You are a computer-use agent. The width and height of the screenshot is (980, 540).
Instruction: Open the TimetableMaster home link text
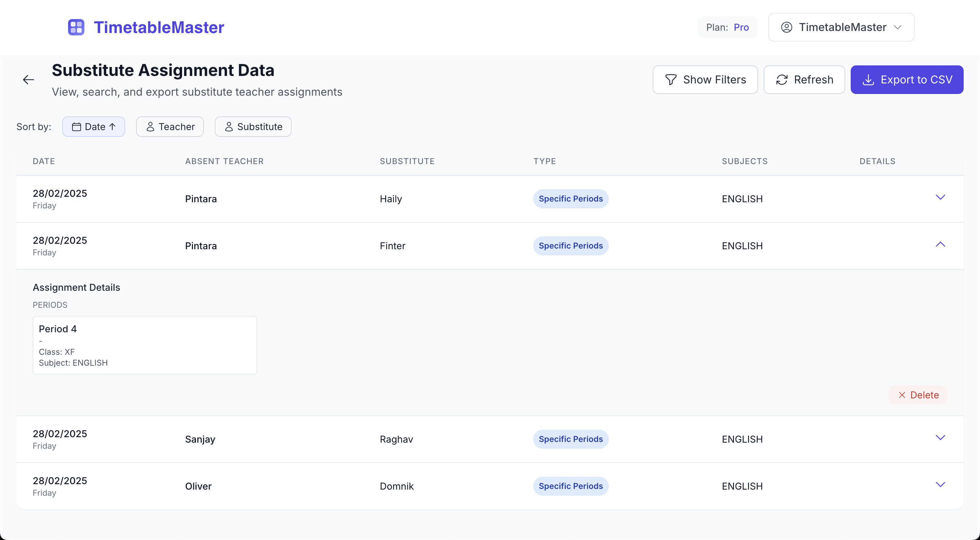(x=159, y=27)
